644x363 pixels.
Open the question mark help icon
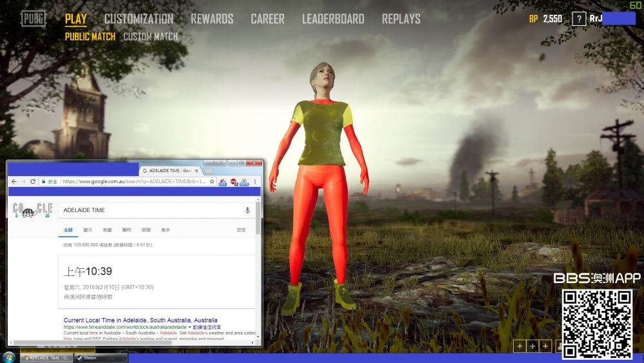pyautogui.click(x=579, y=19)
